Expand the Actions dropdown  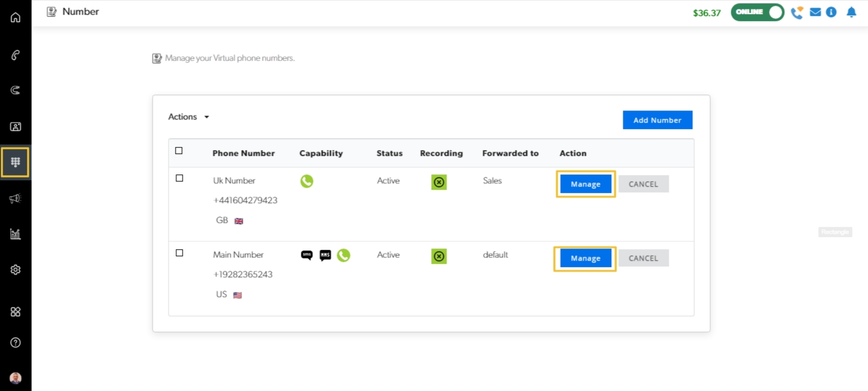click(x=188, y=117)
